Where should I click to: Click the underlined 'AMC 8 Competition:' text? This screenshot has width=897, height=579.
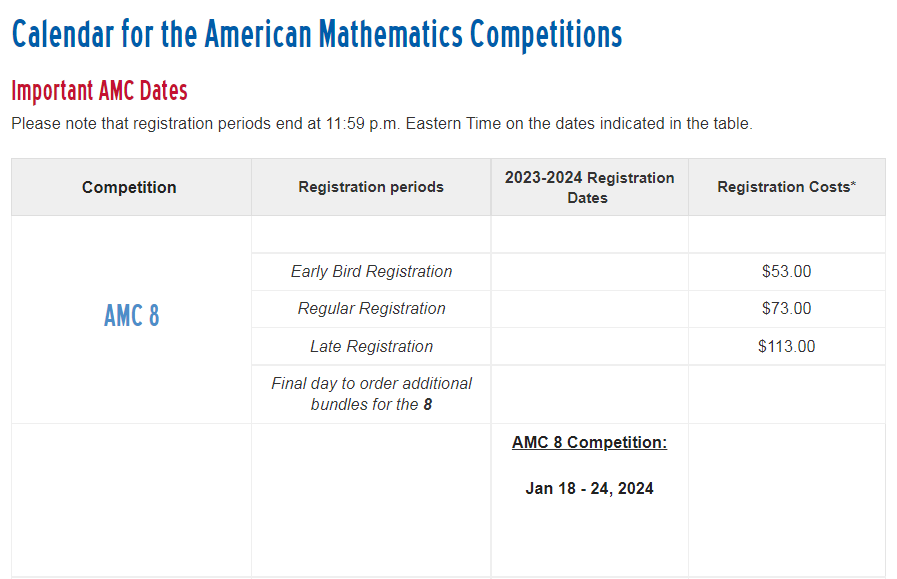589,442
